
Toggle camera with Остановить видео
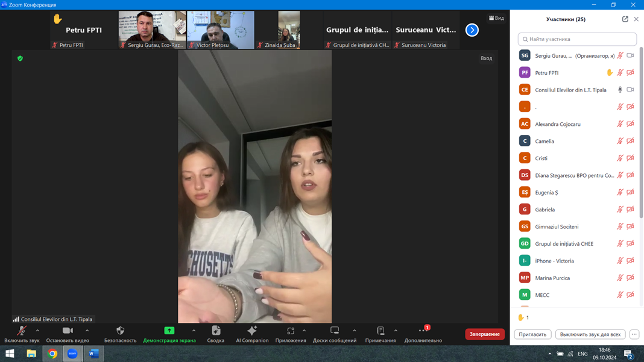68,331
